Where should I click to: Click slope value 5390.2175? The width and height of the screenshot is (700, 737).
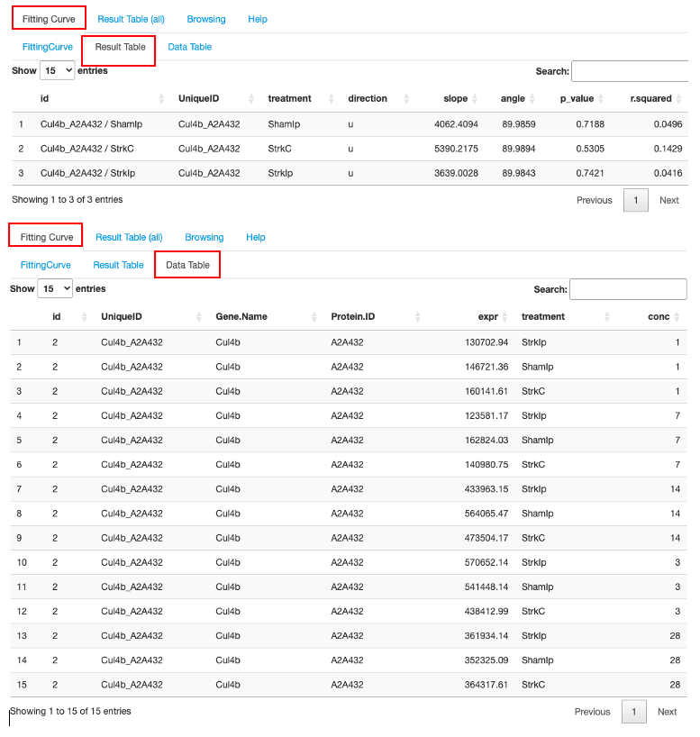pyautogui.click(x=456, y=149)
